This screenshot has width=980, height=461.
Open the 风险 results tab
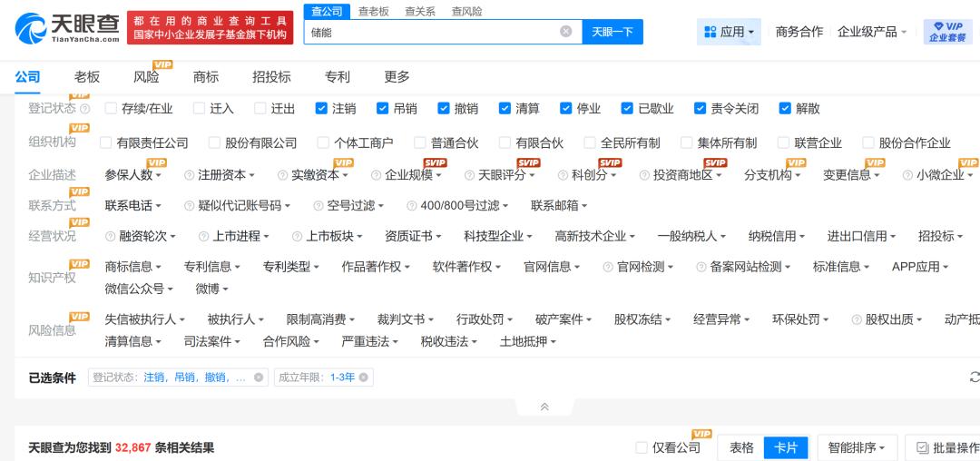pyautogui.click(x=146, y=77)
